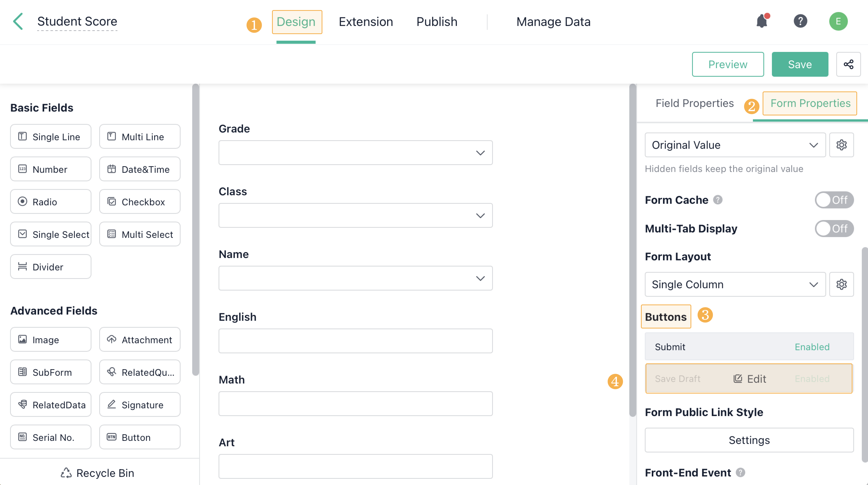Image resolution: width=868 pixels, height=485 pixels.
Task: Switch to Field Properties tab
Action: click(694, 103)
